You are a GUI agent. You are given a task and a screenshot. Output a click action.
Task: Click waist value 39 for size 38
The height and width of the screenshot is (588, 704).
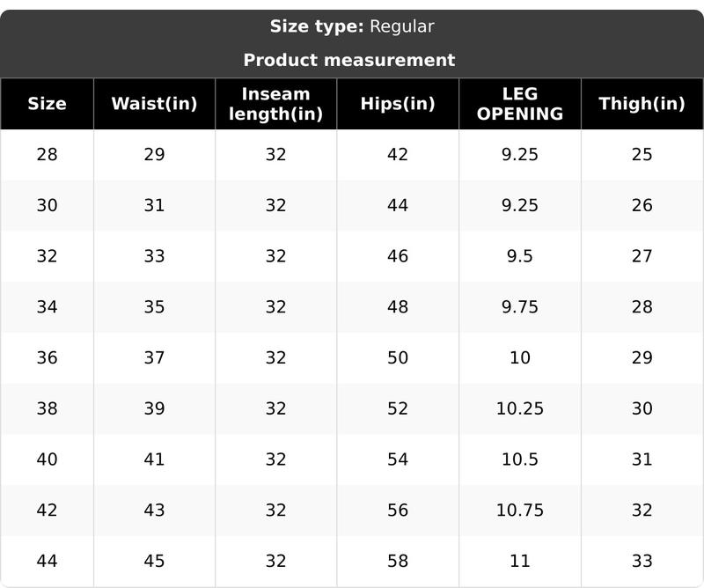coord(154,408)
